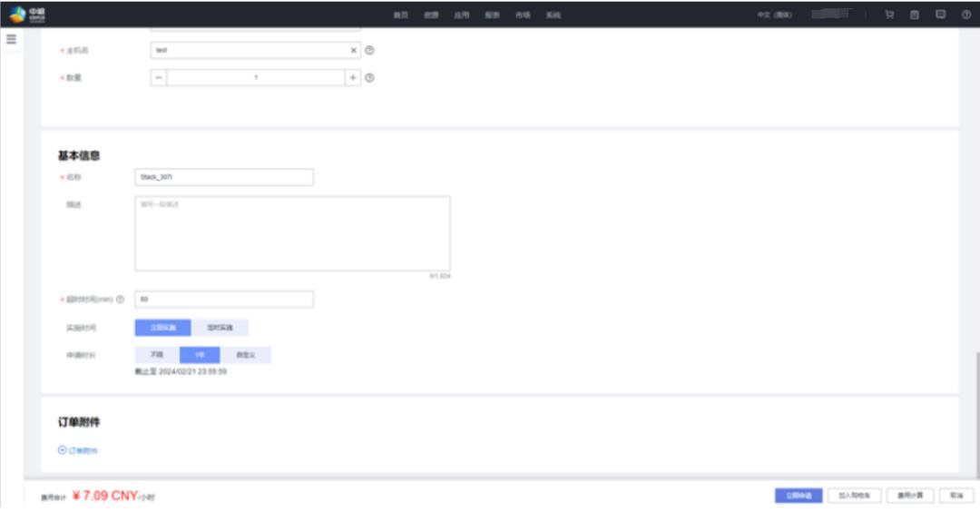Select the highlighted 1-year duration option

click(x=200, y=355)
